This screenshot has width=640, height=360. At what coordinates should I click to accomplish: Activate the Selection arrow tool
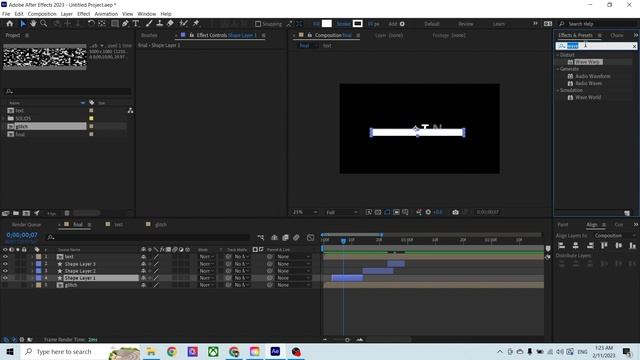pyautogui.click(x=23, y=24)
